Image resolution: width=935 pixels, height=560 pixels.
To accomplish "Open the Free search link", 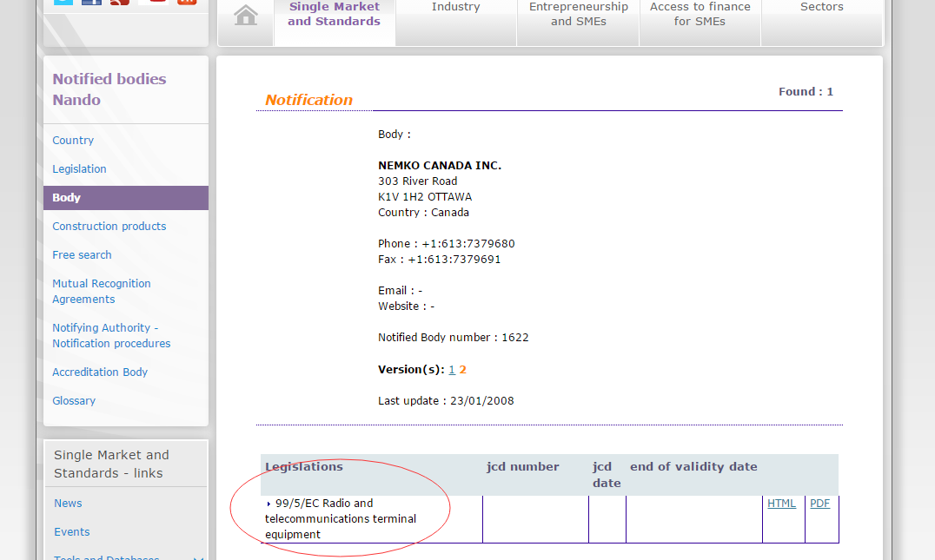I will point(82,255).
